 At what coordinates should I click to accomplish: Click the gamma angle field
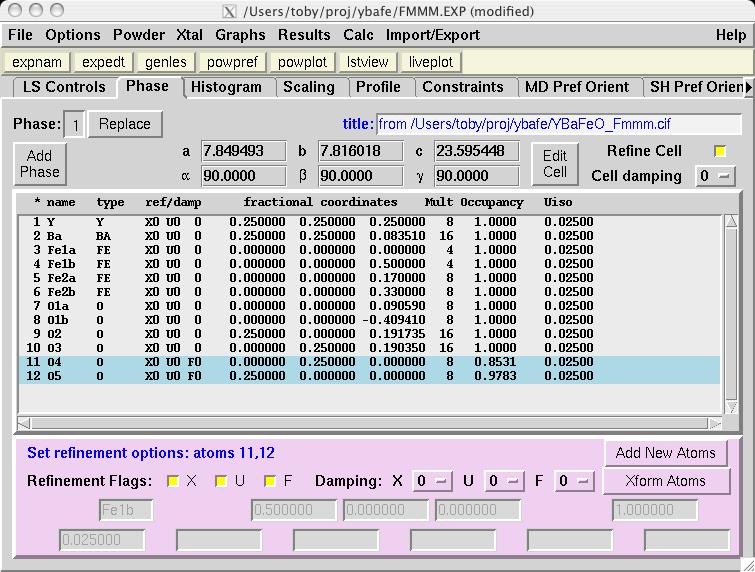[x=477, y=176]
